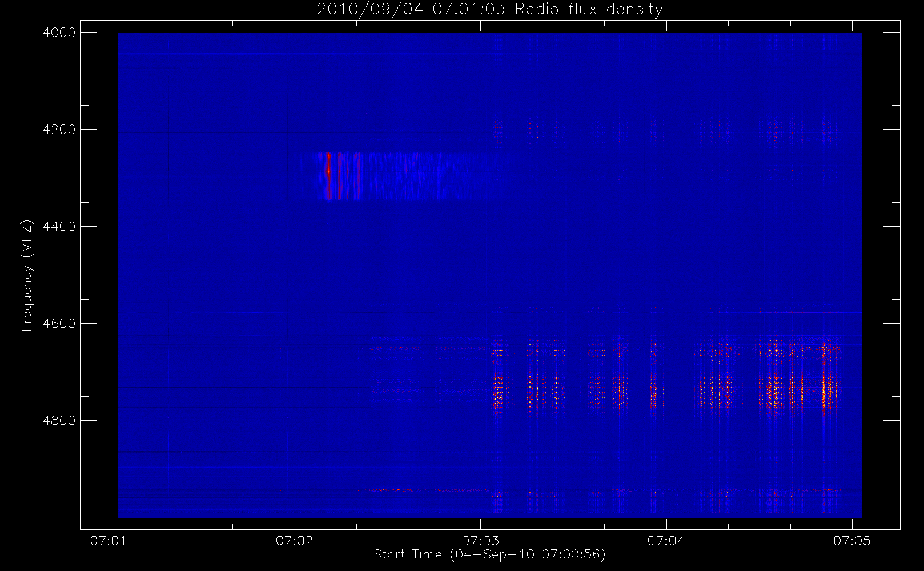This screenshot has height=571, width=924.
Task: Click the 07:01 time tick label
Action: coord(109,541)
